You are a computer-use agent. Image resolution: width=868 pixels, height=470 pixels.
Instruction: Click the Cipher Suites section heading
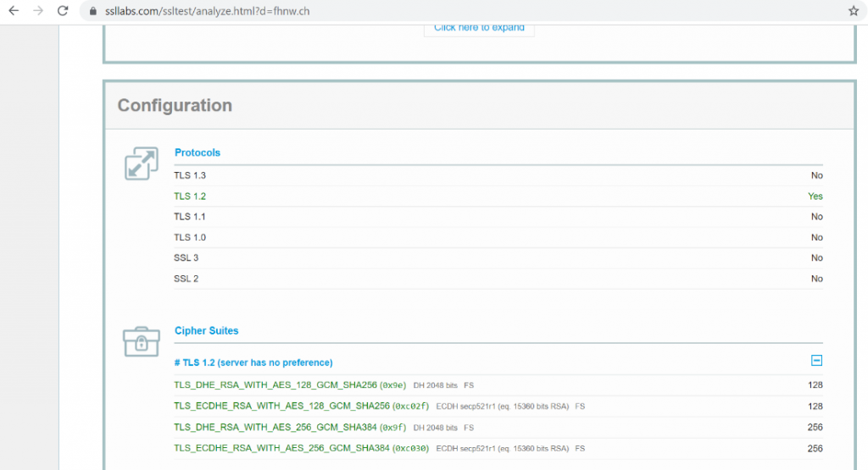pos(206,330)
